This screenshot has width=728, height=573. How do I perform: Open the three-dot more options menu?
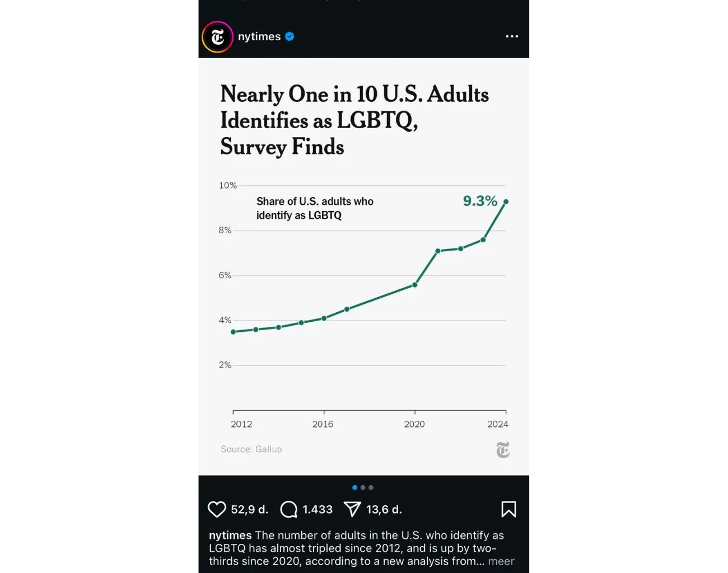coord(512,36)
